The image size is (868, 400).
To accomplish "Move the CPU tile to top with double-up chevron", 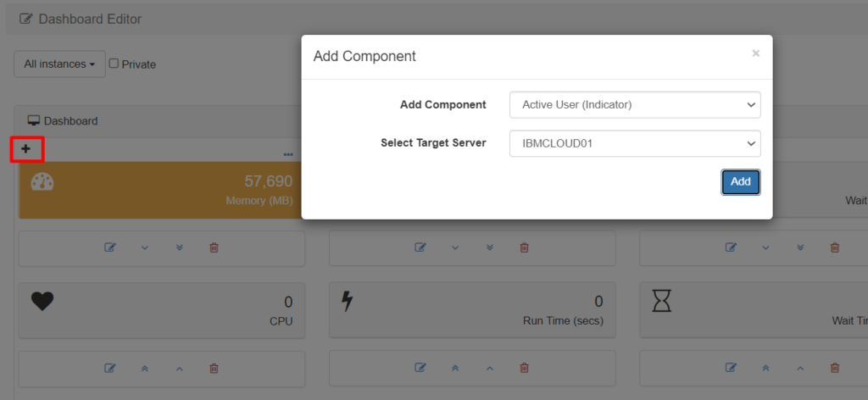I will (x=144, y=368).
